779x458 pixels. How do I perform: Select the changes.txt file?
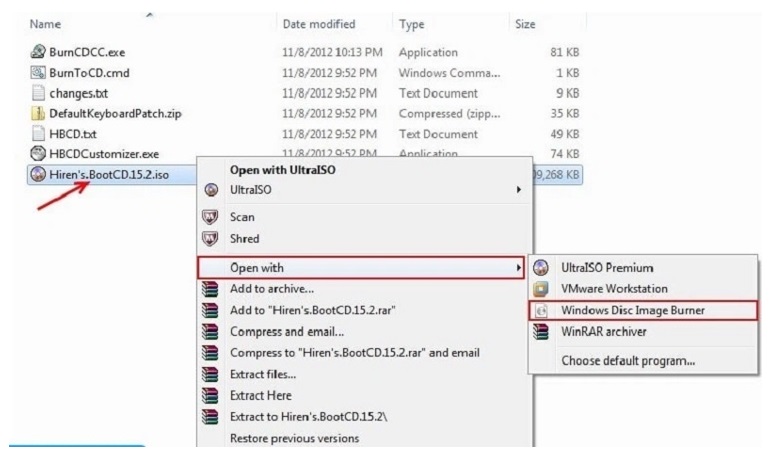pyautogui.click(x=77, y=93)
